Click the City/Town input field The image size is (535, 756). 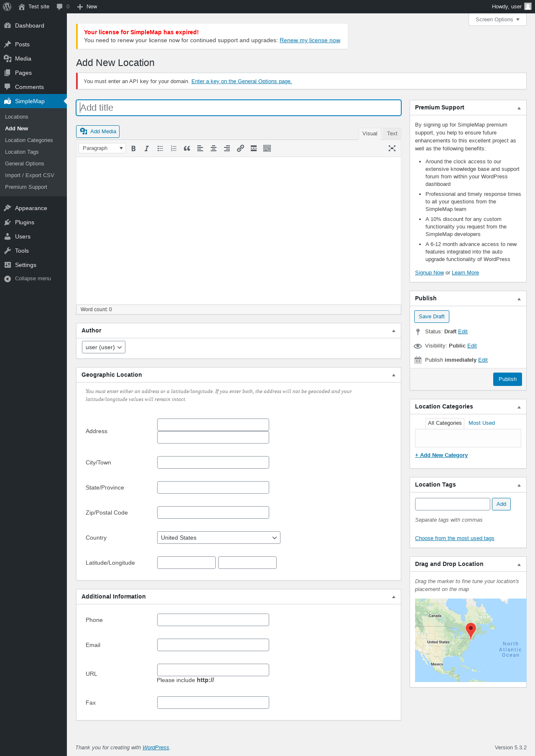pyautogui.click(x=213, y=462)
